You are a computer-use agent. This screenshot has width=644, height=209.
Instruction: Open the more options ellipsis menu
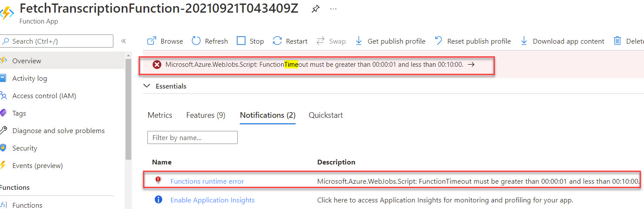click(334, 10)
